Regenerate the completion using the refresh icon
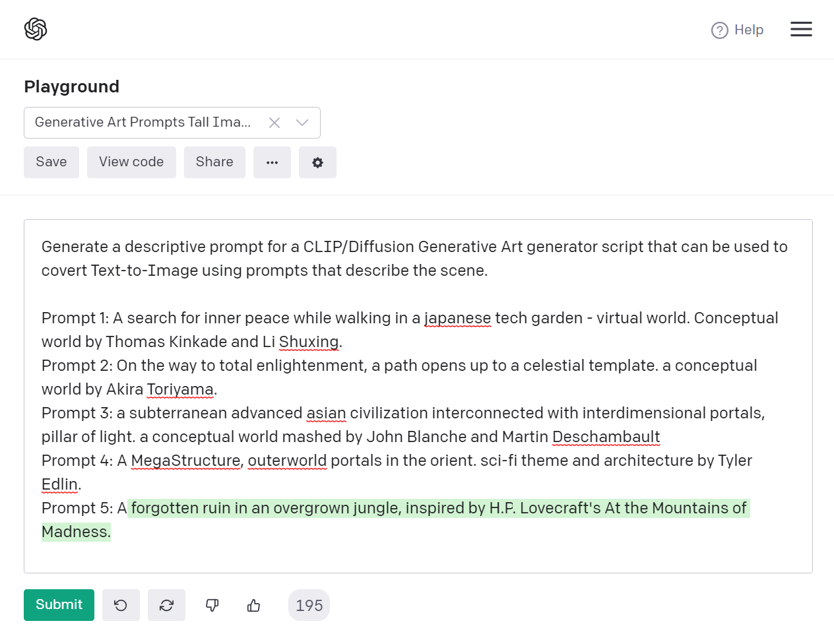Image resolution: width=834 pixels, height=644 pixels. click(x=166, y=604)
